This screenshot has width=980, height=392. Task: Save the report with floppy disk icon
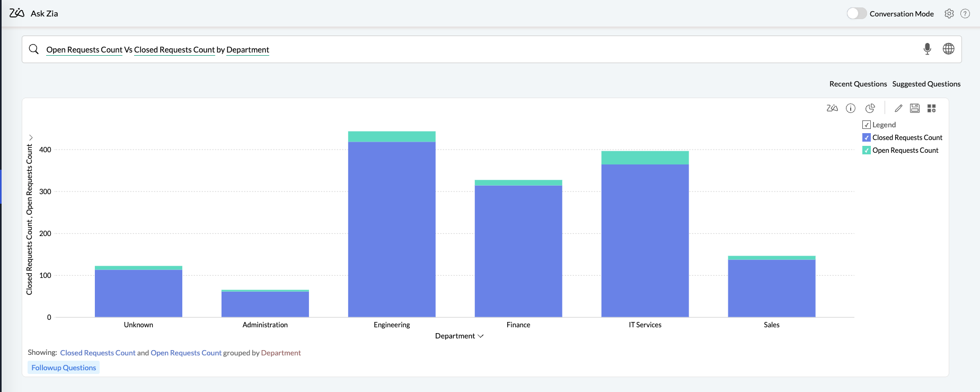915,108
